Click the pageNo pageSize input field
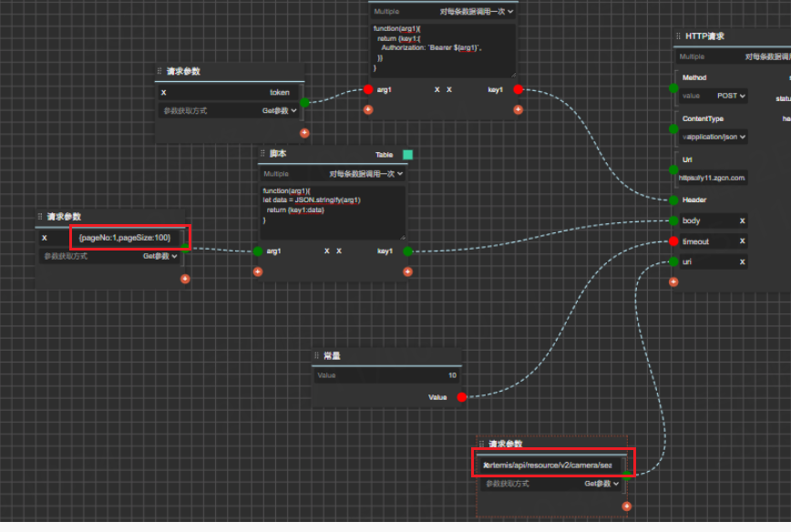 [129, 238]
